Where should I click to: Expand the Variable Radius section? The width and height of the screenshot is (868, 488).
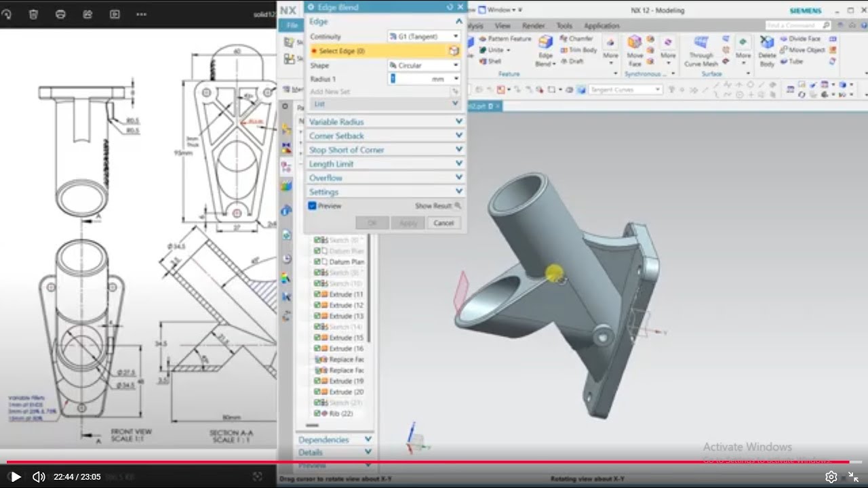point(385,121)
